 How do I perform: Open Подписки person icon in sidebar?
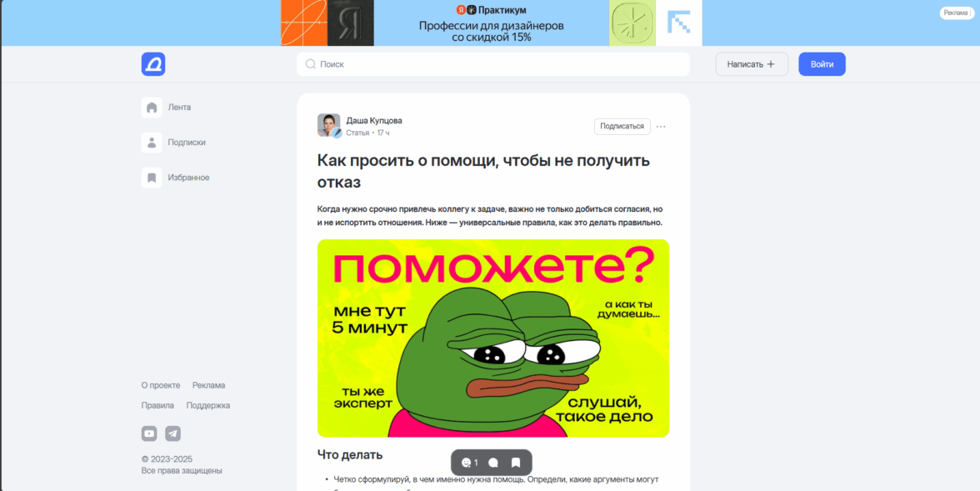tap(152, 143)
